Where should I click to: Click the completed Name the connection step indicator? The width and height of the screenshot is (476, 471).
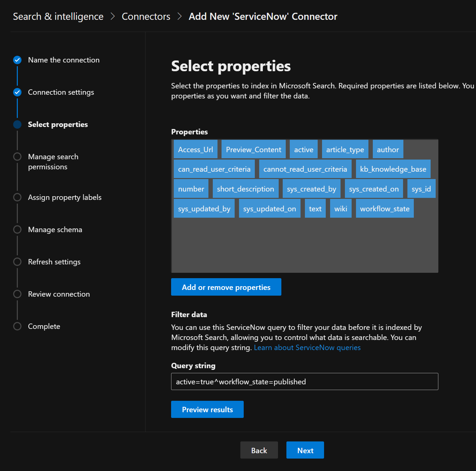17,60
